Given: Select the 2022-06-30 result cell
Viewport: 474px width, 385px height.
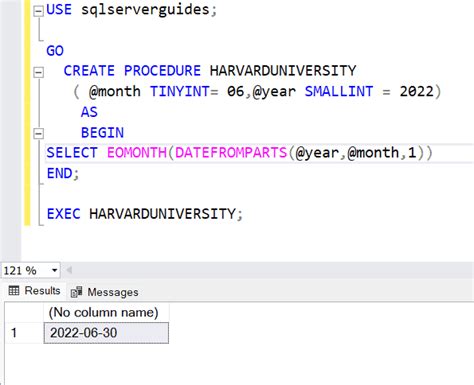Looking at the screenshot, I should click(x=106, y=333).
